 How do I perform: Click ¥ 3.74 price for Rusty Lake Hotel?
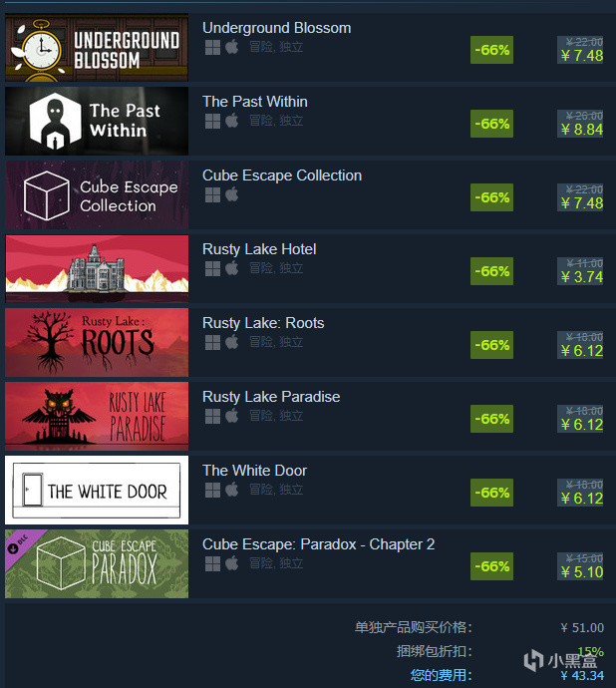(x=582, y=277)
